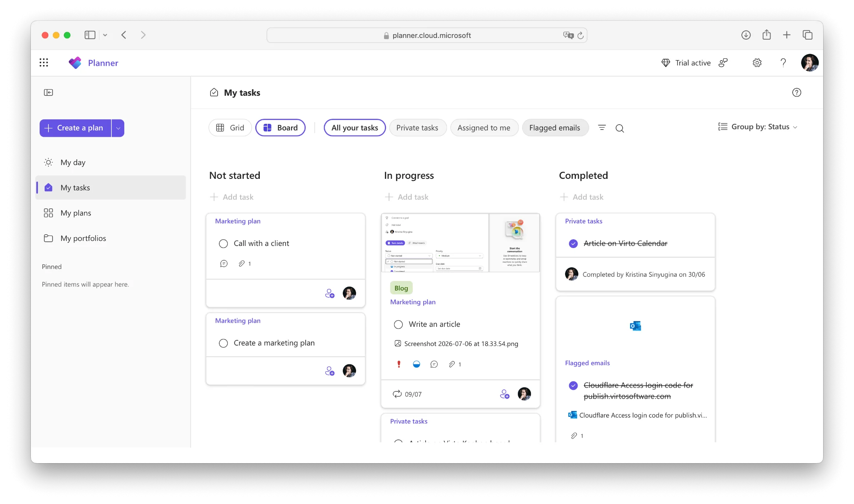Uncheck Cloudflare Access login code task
Screen dimensions: 854x504
[x=573, y=385]
